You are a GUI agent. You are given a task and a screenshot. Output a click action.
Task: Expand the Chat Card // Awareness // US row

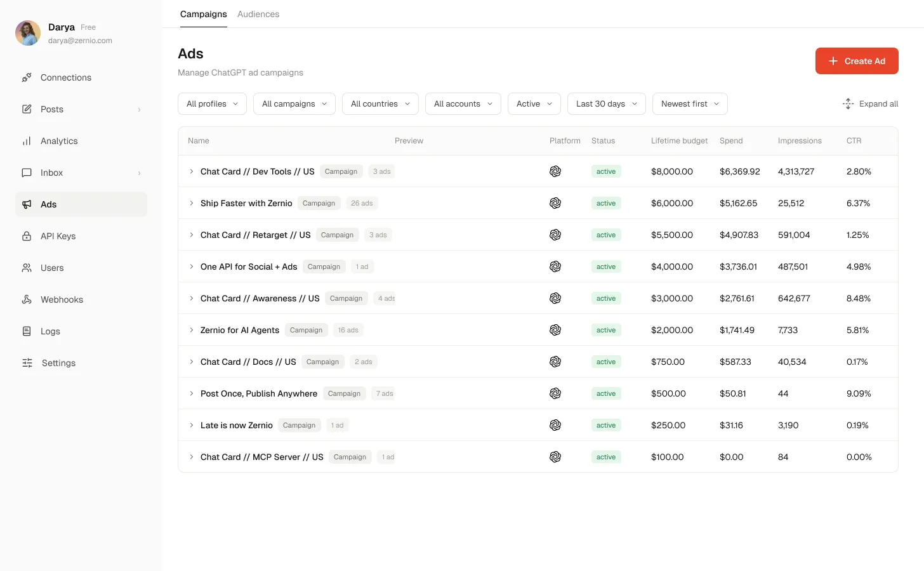[191, 298]
